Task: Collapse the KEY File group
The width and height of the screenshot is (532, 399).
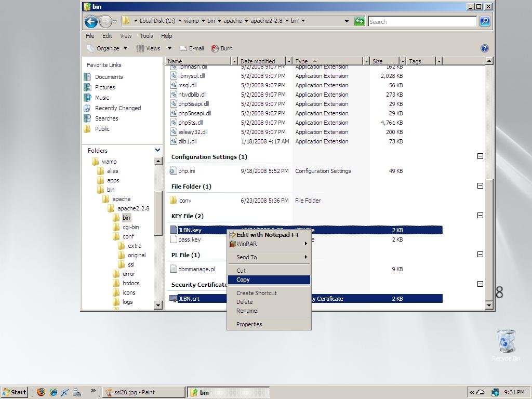Action: [480, 216]
